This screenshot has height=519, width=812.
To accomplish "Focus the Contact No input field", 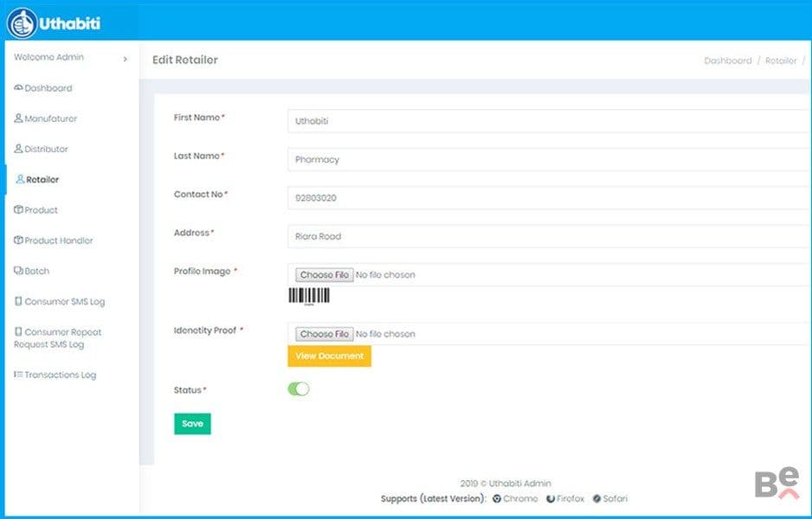I will (x=550, y=198).
